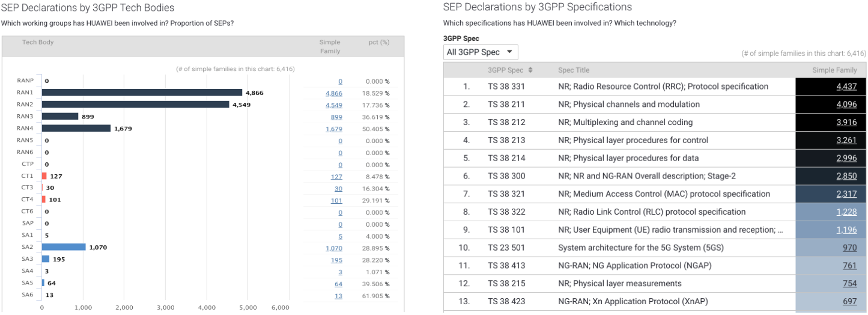
Task: Click the pct (%) column header
Action: click(x=379, y=43)
